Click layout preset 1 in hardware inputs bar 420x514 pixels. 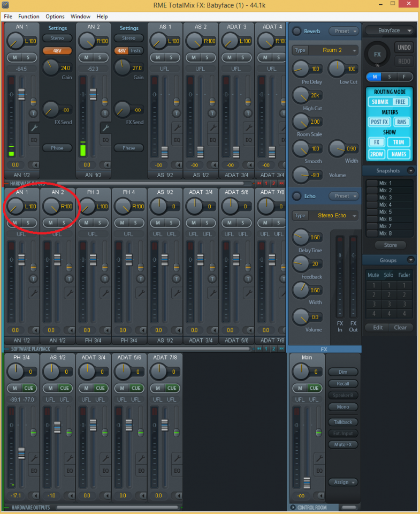(x=266, y=183)
